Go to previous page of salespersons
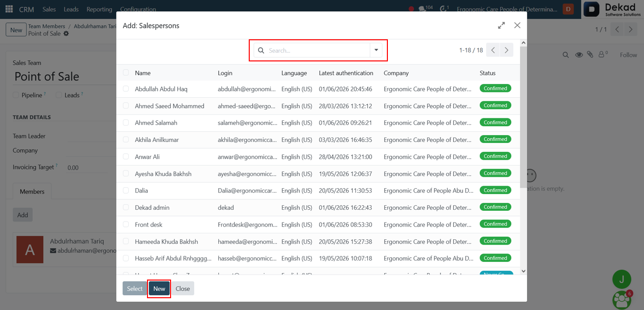This screenshot has width=644, height=310. [493, 50]
